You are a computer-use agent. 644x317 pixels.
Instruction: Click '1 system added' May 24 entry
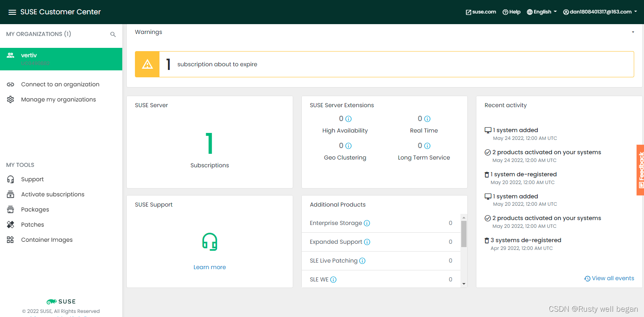pos(516,130)
